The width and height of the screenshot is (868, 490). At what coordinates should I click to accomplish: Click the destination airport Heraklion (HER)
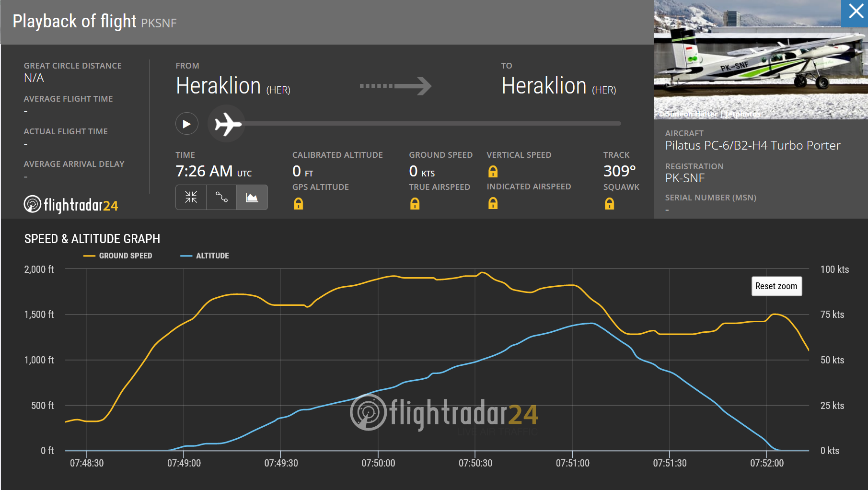(558, 86)
